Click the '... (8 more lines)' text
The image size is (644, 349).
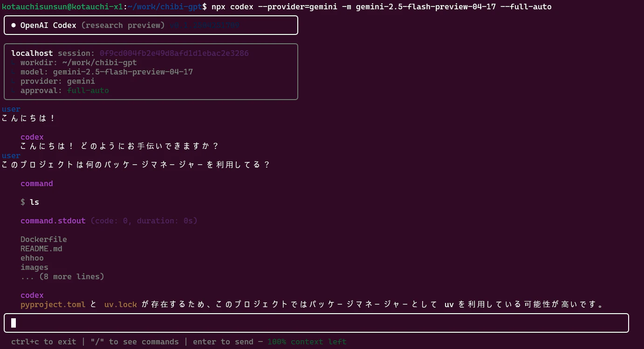(x=62, y=276)
